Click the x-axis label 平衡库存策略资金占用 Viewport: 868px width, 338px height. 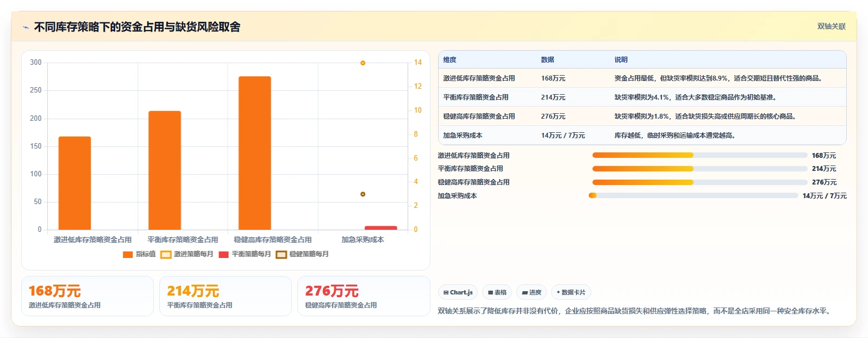[x=183, y=239]
